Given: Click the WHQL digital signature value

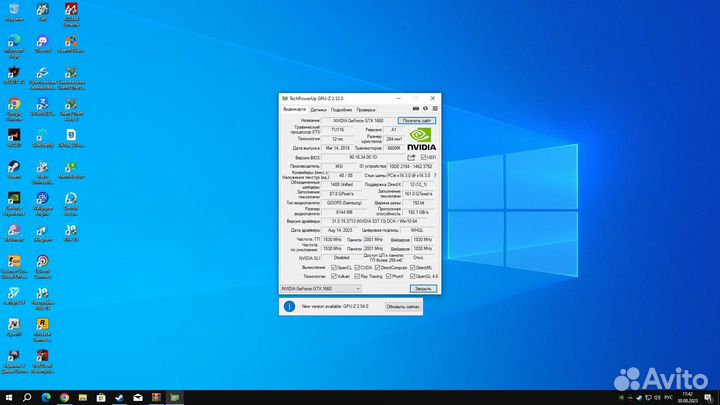Looking at the screenshot, I should click(417, 231).
